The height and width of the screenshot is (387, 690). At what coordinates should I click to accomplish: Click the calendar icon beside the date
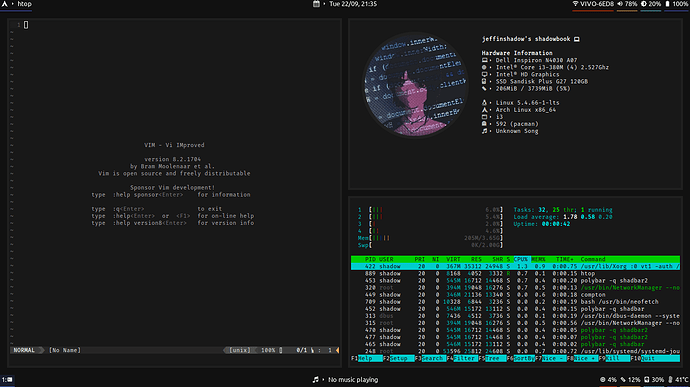click(316, 4)
